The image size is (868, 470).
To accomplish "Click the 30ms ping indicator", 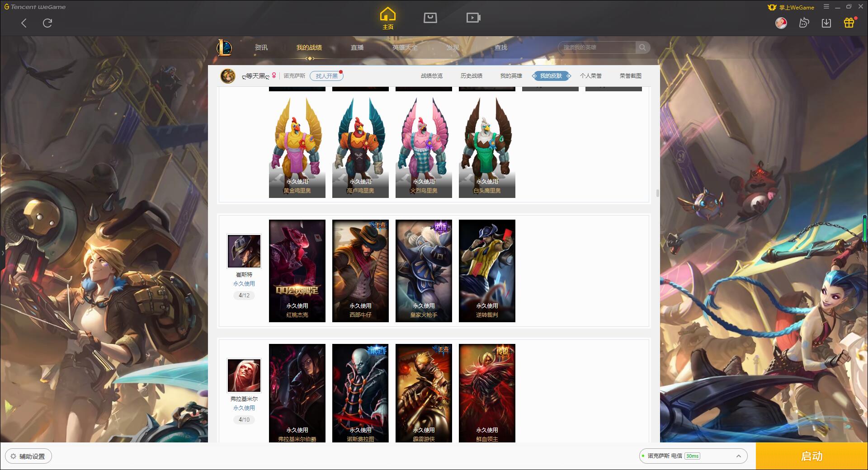I will (692, 456).
